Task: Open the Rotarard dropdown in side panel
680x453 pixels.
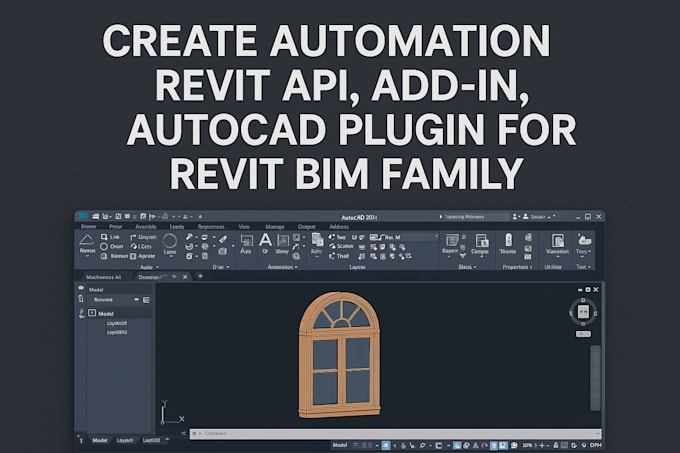Action: (x=136, y=300)
